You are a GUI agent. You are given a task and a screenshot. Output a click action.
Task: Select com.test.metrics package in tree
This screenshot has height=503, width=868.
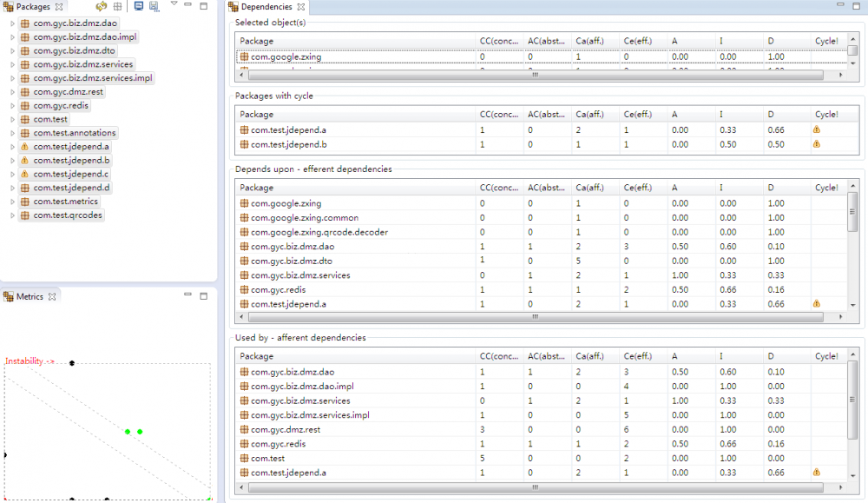point(65,202)
